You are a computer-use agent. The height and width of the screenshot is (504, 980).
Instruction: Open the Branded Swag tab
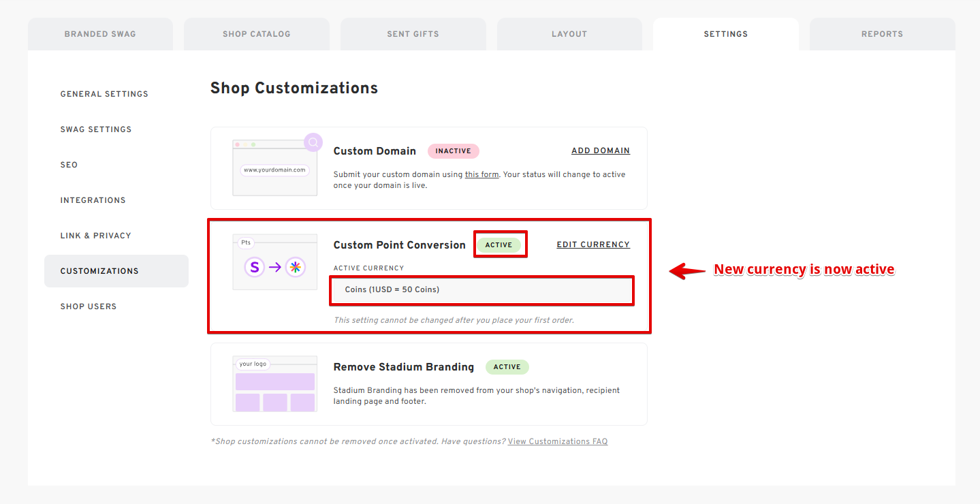pyautogui.click(x=100, y=34)
